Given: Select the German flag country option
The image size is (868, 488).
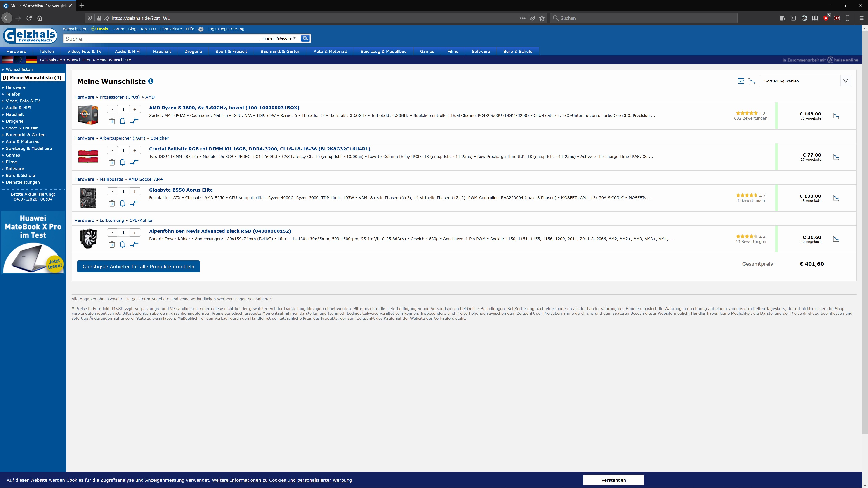Looking at the screenshot, I should click(x=31, y=60).
